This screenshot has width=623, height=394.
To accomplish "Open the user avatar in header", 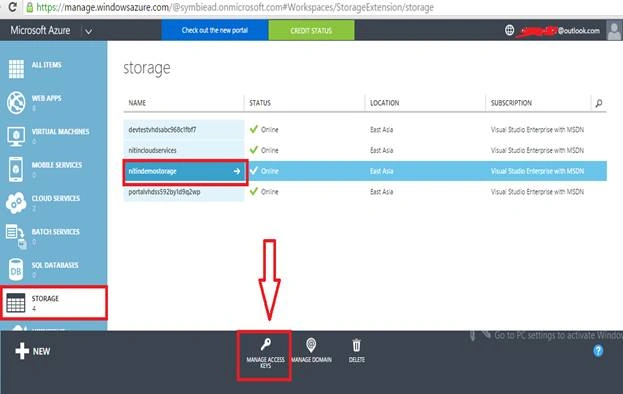I will pos(614,30).
